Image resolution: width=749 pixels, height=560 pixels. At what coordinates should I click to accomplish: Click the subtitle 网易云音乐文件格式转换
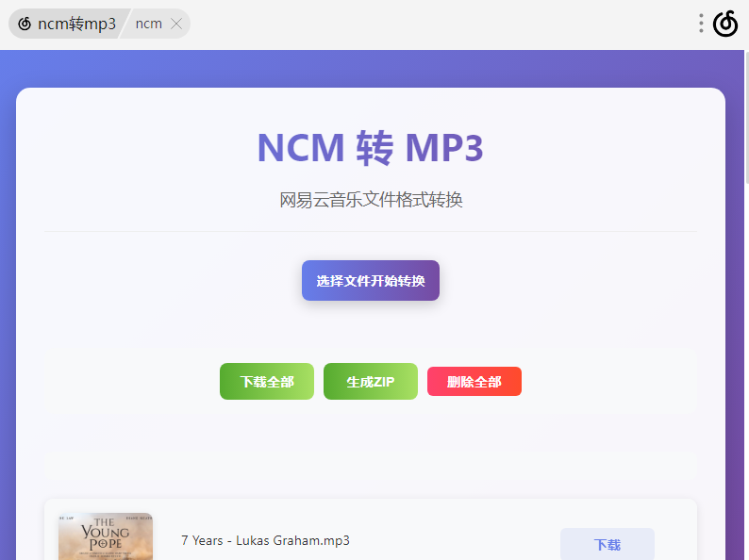click(371, 200)
